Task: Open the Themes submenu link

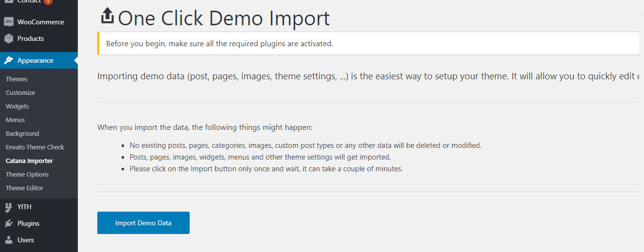Action: pos(17,79)
